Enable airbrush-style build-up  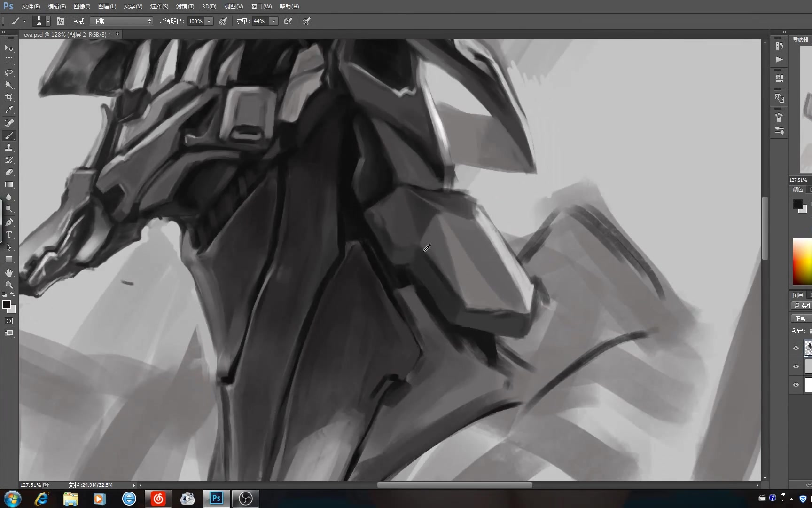pos(288,21)
